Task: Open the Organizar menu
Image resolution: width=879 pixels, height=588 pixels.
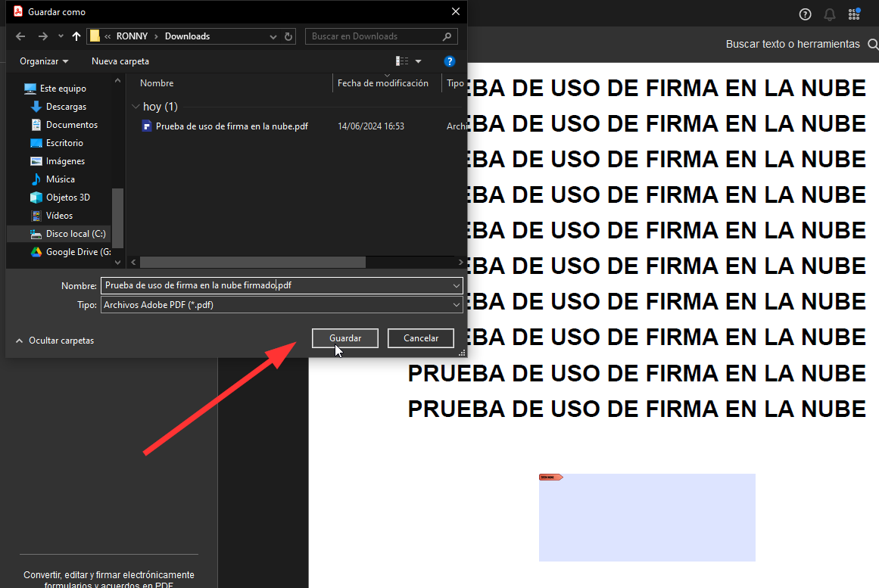Action: (44, 61)
